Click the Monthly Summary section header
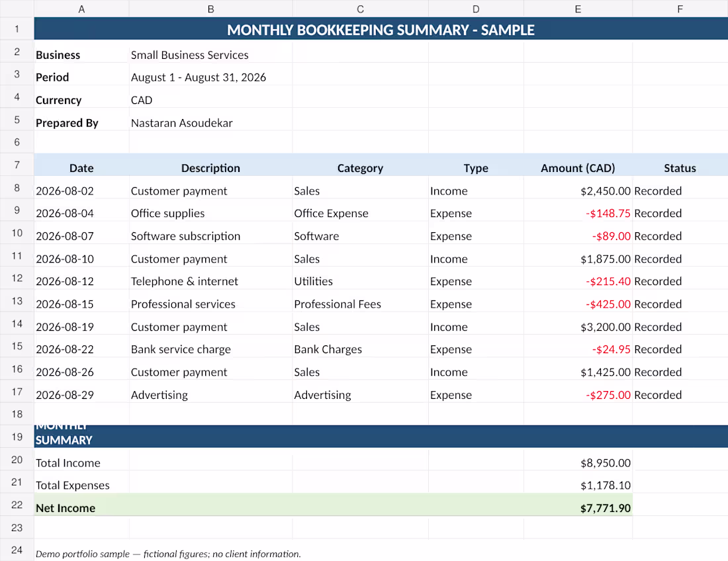This screenshot has height=561, width=728. pos(381,437)
